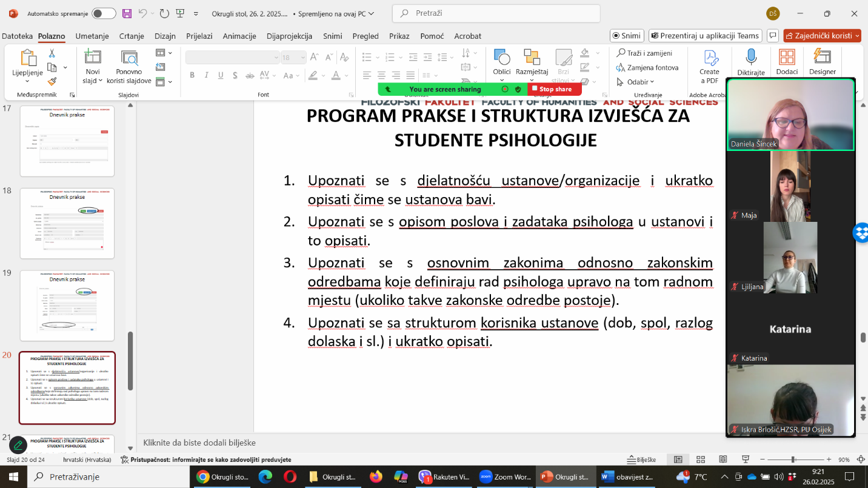868x488 pixels.
Task: Toggle the Automatsko spremanje switch
Action: click(104, 13)
